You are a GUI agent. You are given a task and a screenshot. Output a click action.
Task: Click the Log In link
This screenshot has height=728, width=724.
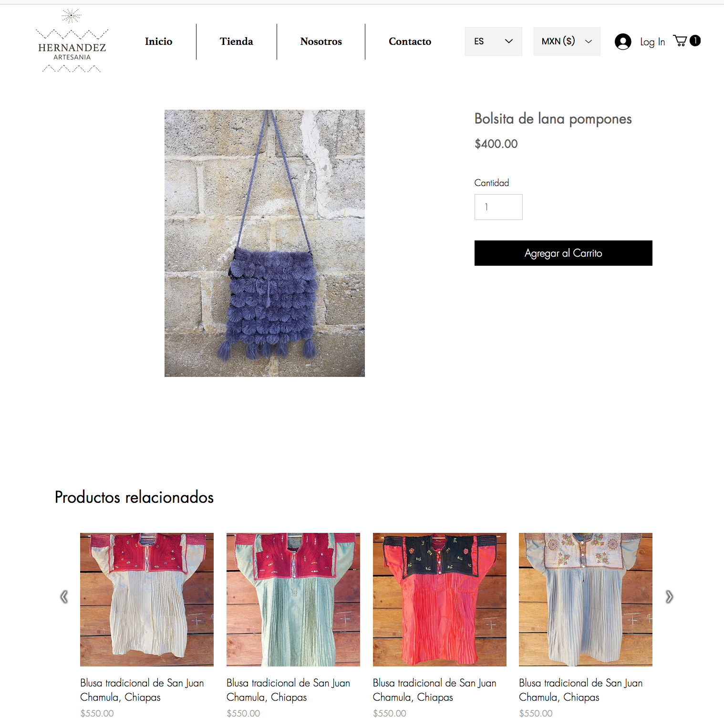click(x=652, y=42)
